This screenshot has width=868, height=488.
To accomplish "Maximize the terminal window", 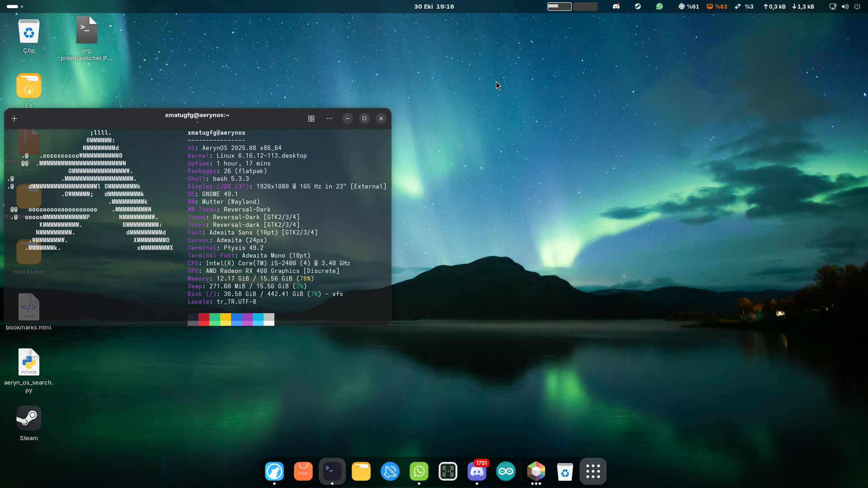I will click(x=364, y=118).
